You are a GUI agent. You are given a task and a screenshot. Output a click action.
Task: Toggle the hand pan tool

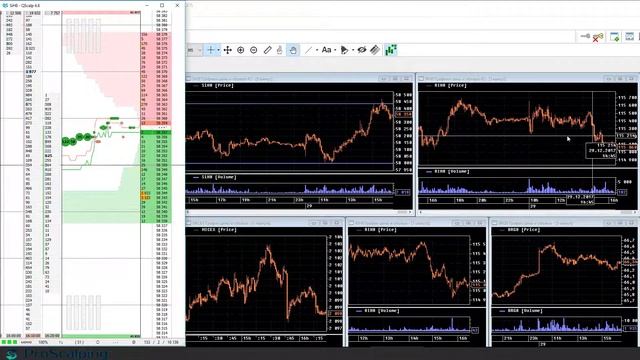(293, 50)
